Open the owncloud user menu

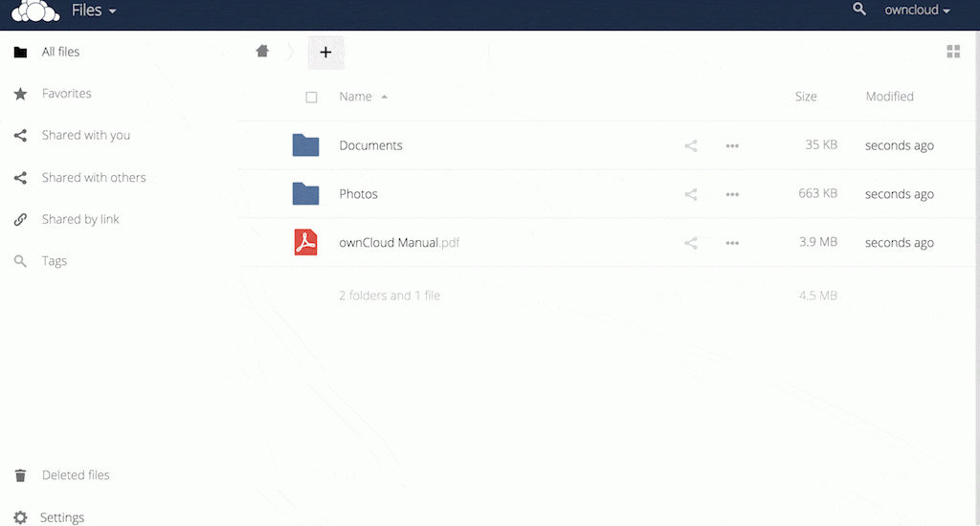(917, 10)
